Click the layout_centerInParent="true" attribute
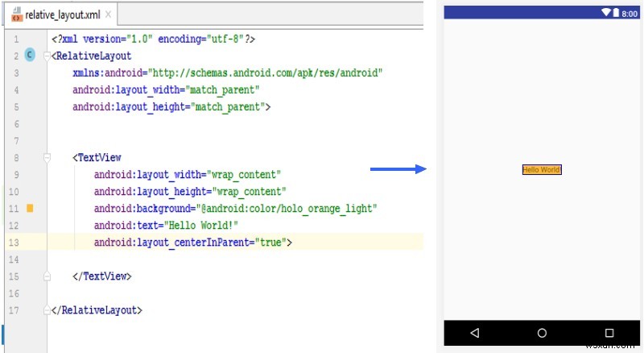644x353 pixels. click(x=192, y=243)
